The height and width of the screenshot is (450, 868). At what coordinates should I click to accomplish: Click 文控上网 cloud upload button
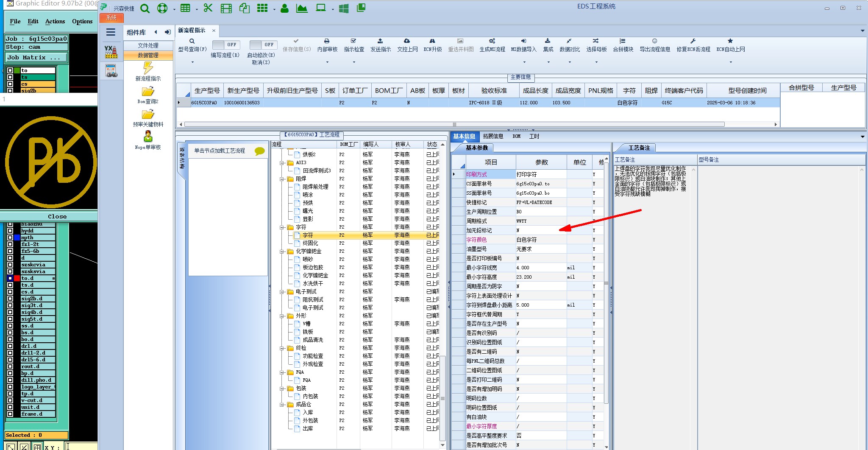point(407,45)
